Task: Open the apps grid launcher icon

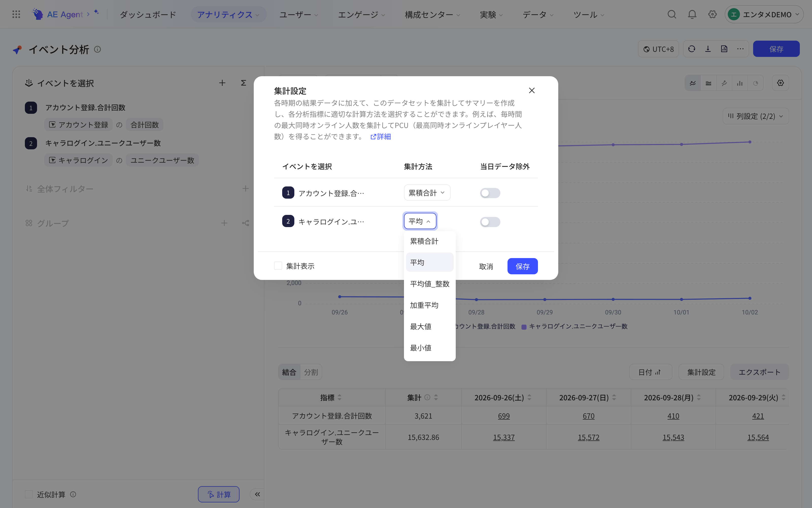Action: coord(16,14)
